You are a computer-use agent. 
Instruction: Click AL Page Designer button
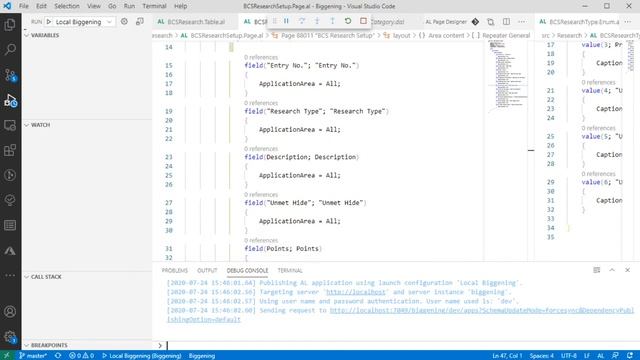click(446, 22)
